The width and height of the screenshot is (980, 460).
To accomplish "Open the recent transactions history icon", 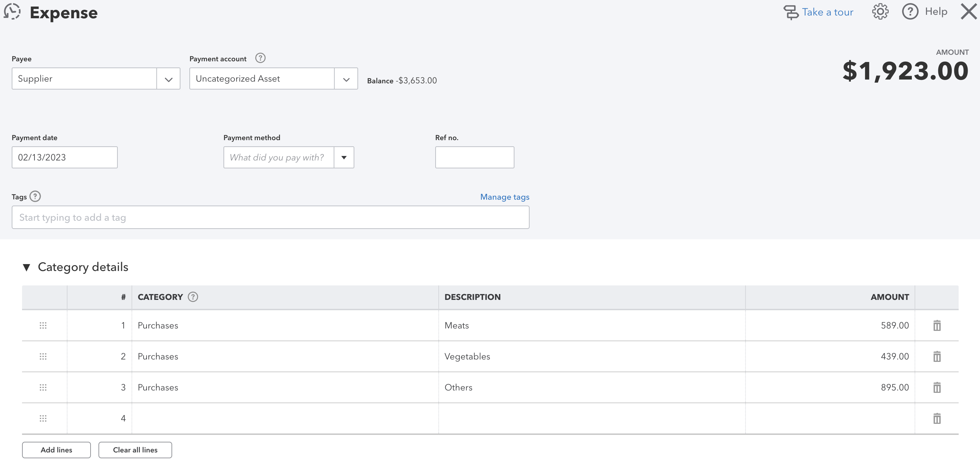I will [12, 11].
